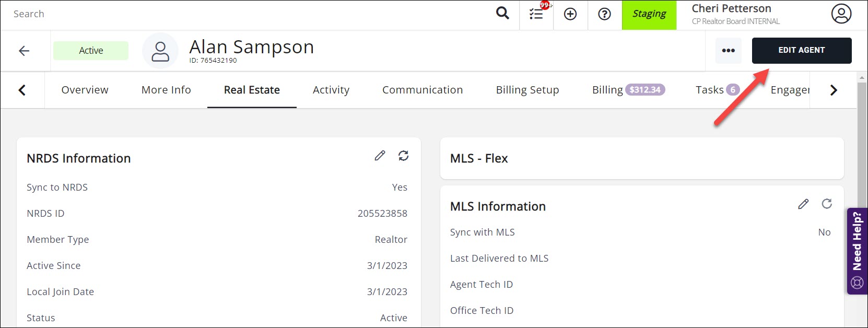The image size is (868, 328).
Task: Click the search magnifier icon
Action: 502,14
